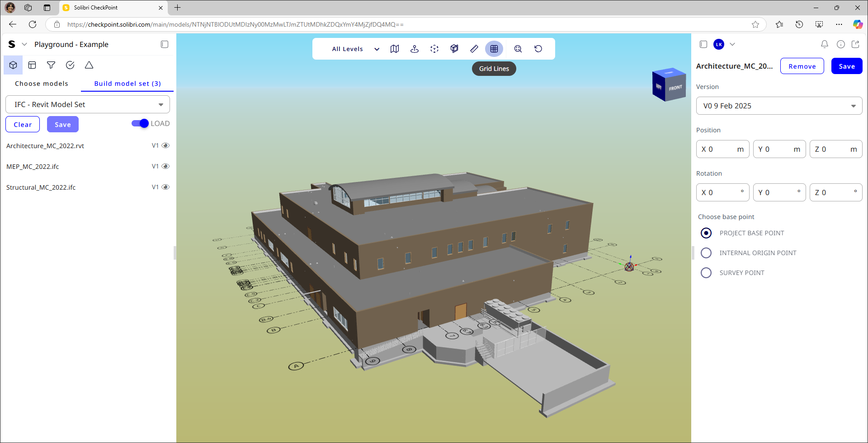Click the Remove button for Architecture_MC_20
This screenshot has width=868, height=443.
(802, 66)
